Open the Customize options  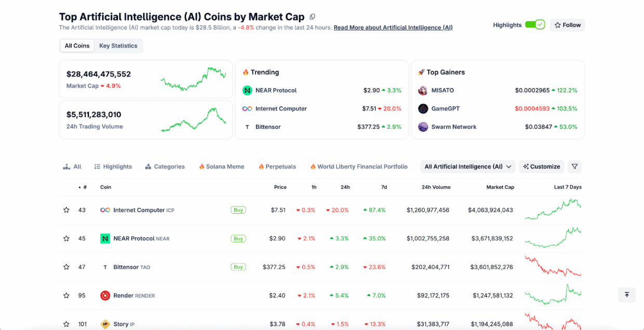point(542,167)
